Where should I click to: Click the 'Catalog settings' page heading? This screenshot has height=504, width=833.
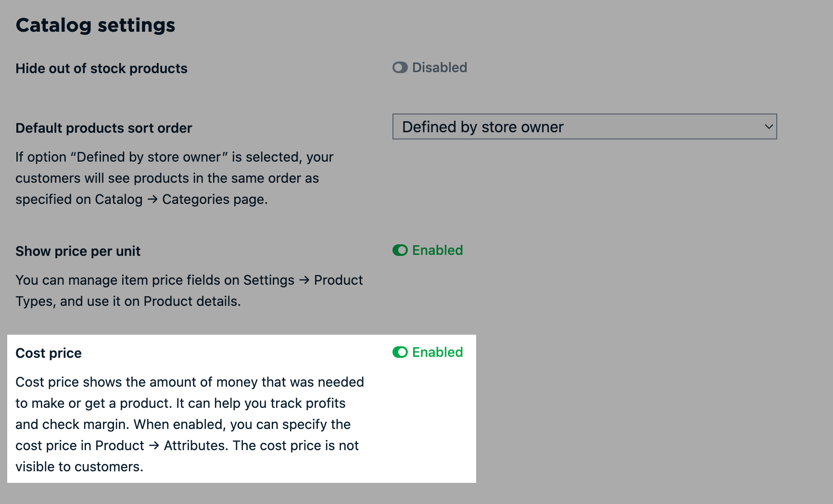[x=95, y=25]
